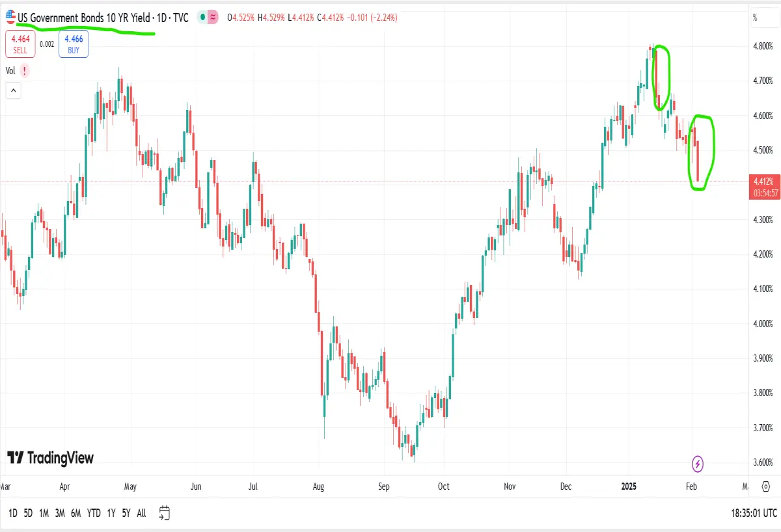Click the SELL 4.464 button
Viewport: 781px width, 532px height.
(x=21, y=44)
